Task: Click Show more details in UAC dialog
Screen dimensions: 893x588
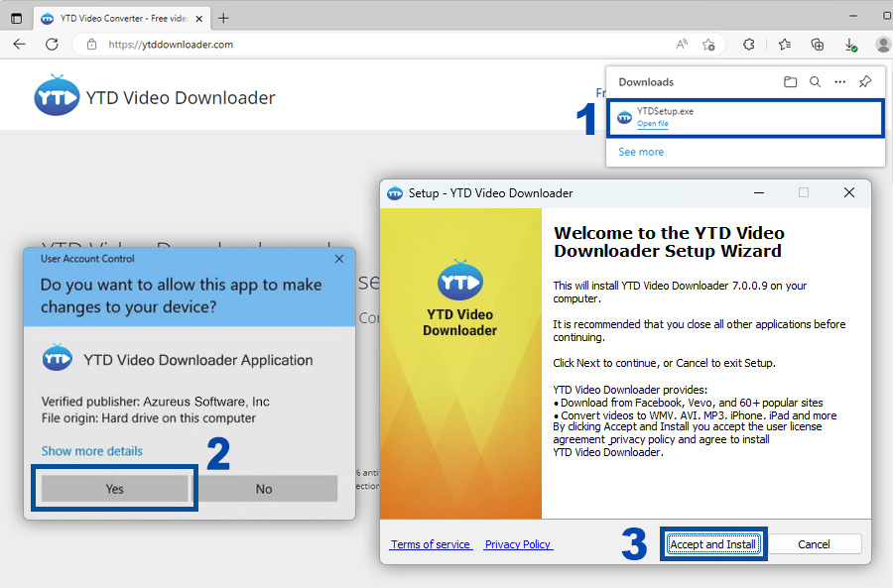Action: [91, 451]
